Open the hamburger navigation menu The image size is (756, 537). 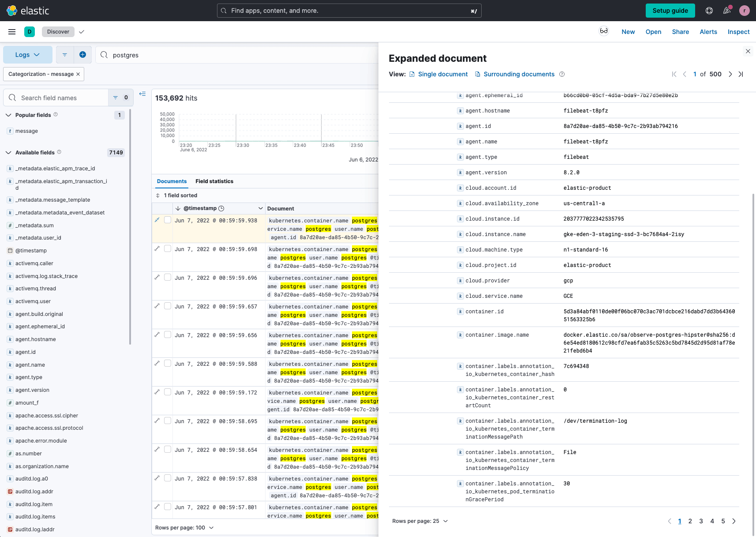[x=12, y=32]
